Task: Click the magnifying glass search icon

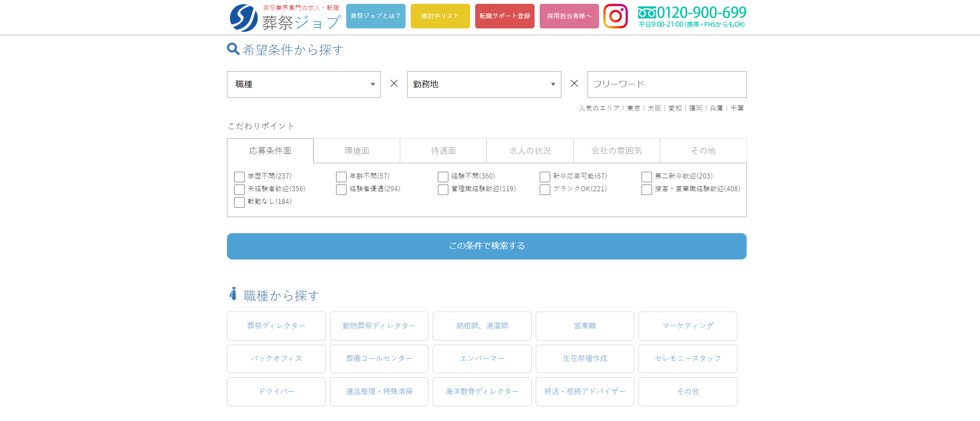Action: [233, 49]
